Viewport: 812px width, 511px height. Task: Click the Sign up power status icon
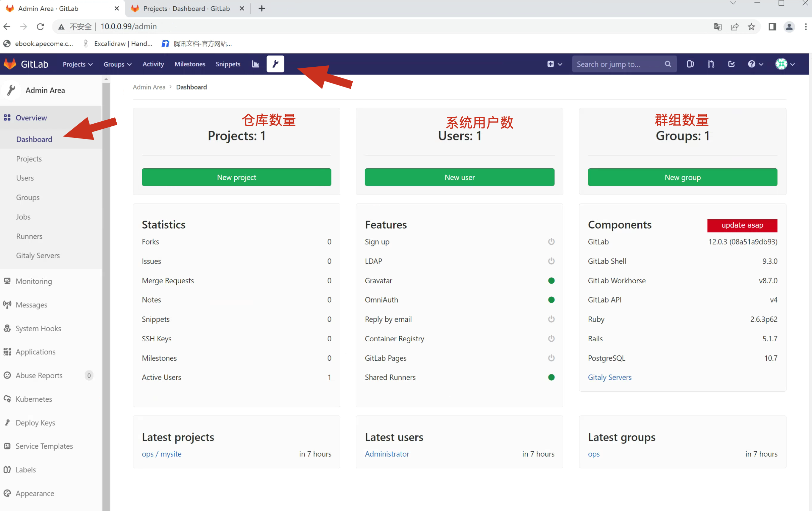coord(551,241)
